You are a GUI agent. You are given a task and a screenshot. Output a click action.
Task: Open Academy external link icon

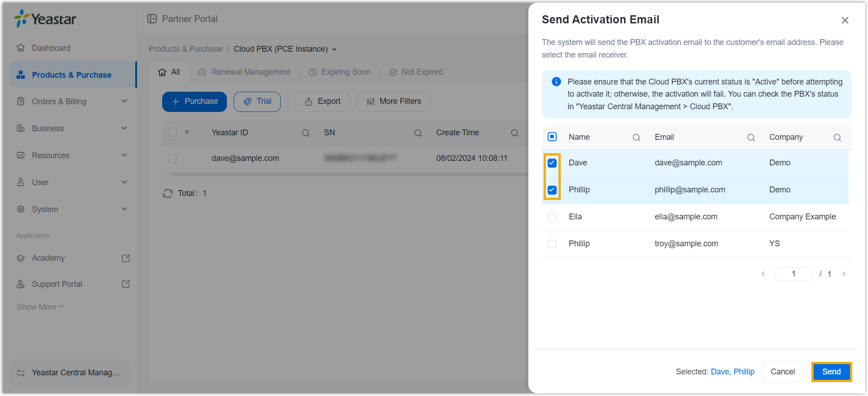pos(126,258)
